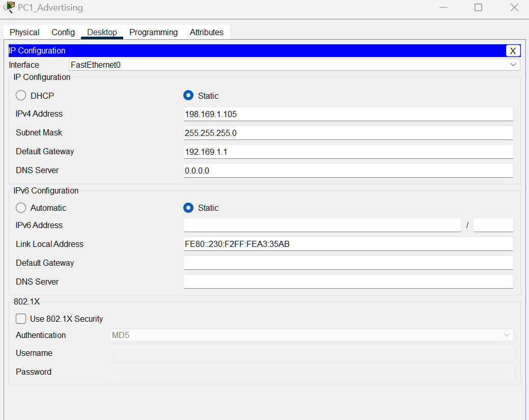Click the Subnet Mask field 255.255.255.0
Screen dimensions: 529x420
[348, 133]
